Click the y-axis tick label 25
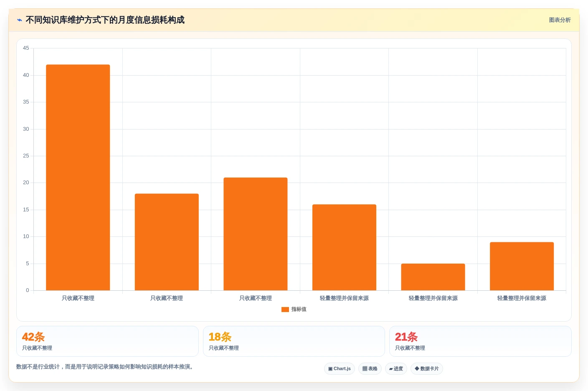Screen dimensions: 588x391 point(26,156)
